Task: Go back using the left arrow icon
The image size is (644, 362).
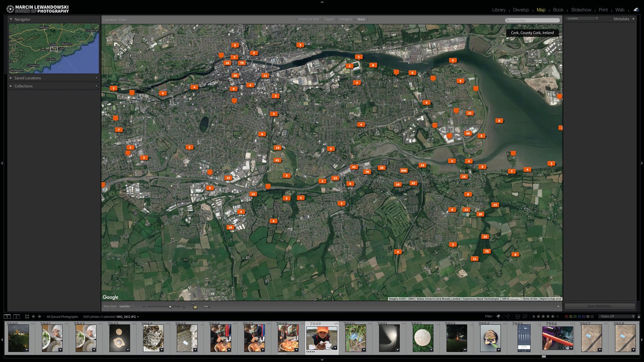Action: [x=33, y=316]
